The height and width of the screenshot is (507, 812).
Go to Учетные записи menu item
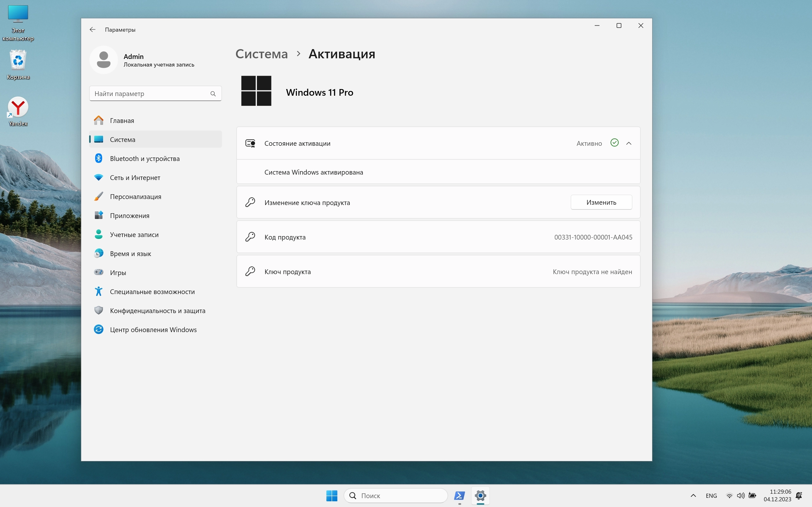pyautogui.click(x=134, y=235)
